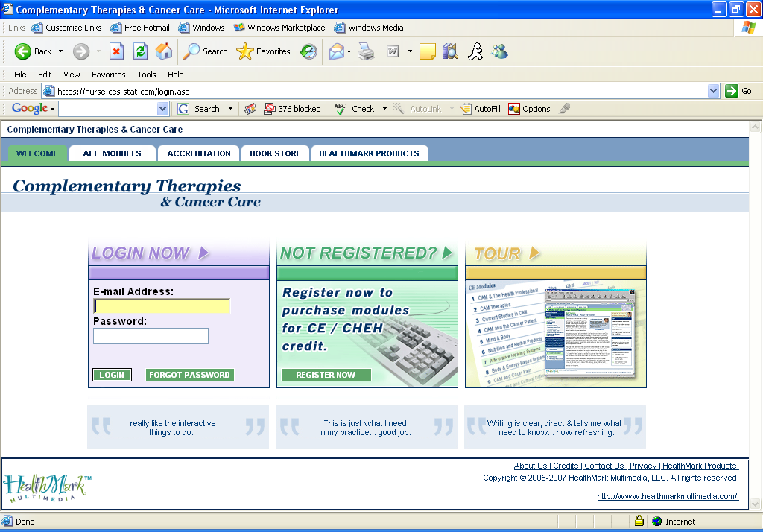Screen dimensions: 763x532
Task: Click the FORGOT PASSWORD button
Action: click(189, 375)
